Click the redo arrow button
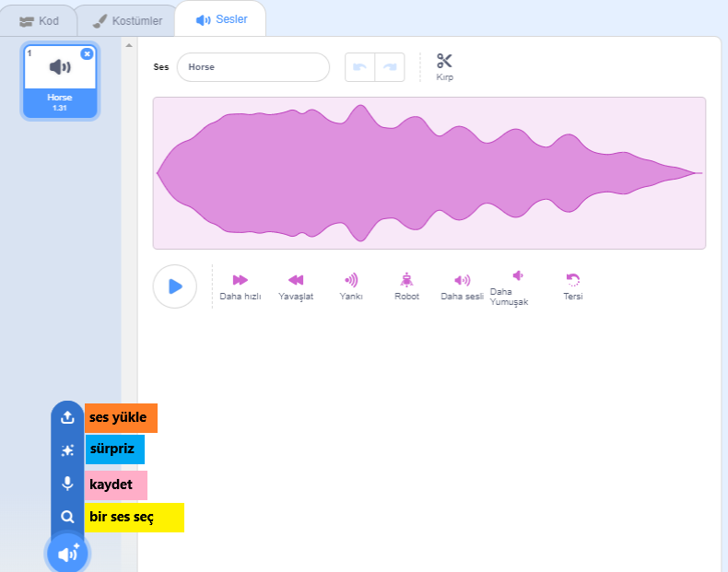The width and height of the screenshot is (728, 572). [x=390, y=67]
